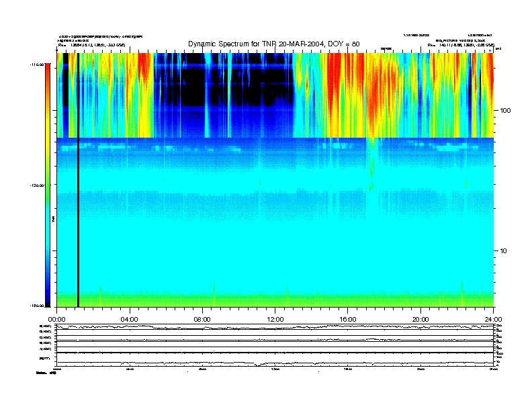Click the "20:00" time axis label
The width and height of the screenshot is (532, 411).
coord(420,320)
